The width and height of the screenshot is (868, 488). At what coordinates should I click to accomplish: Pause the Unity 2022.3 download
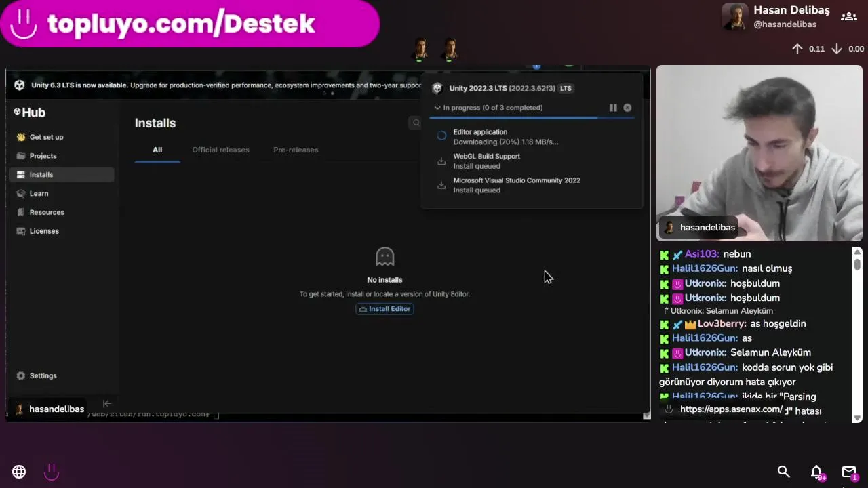point(613,108)
